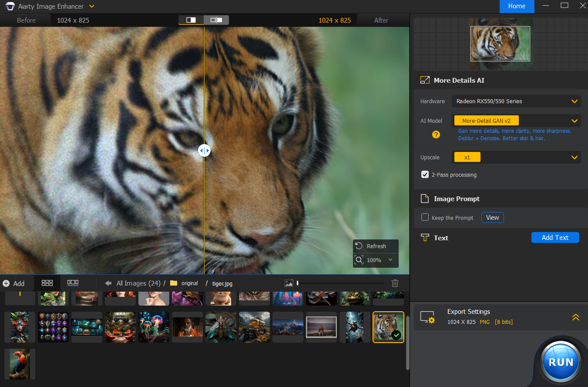This screenshot has height=387, width=588.
Task: Click the grid thumbnail view icon
Action: 47,283
